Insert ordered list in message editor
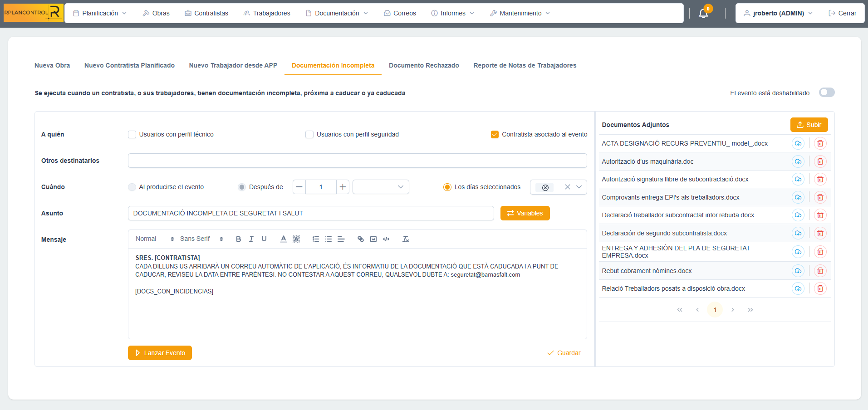This screenshot has width=868, height=410. (316, 239)
